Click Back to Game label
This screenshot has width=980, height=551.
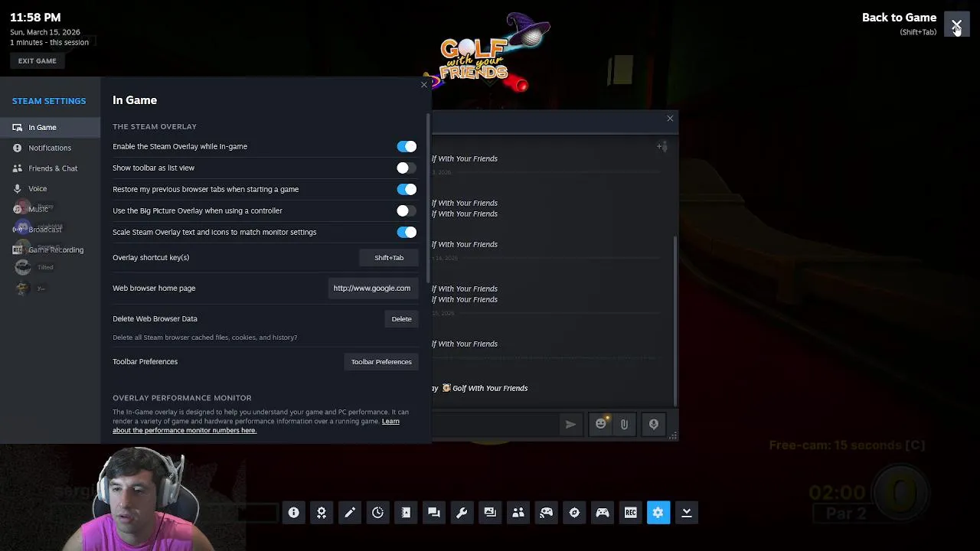899,18
